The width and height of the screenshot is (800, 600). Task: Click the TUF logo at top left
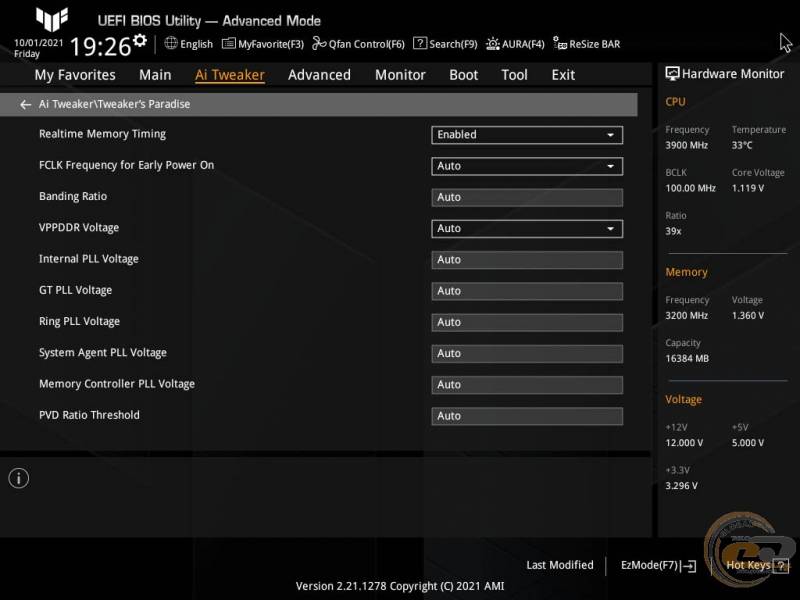click(x=52, y=19)
